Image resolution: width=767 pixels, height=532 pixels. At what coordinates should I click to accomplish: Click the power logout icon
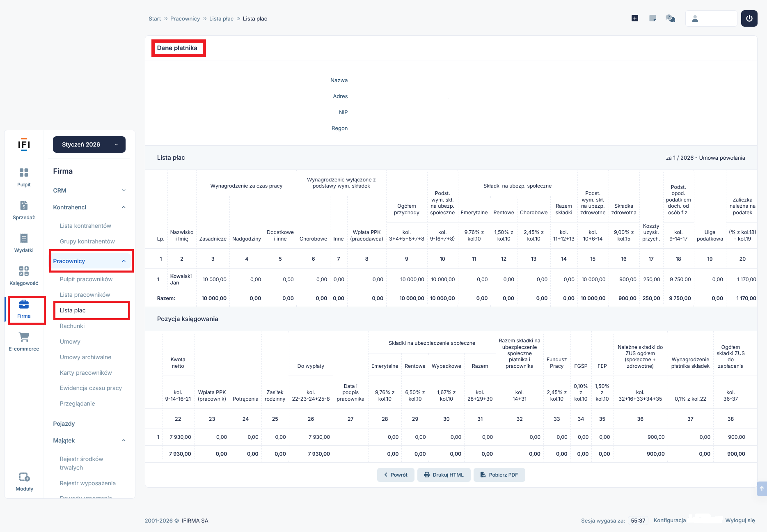click(x=749, y=18)
